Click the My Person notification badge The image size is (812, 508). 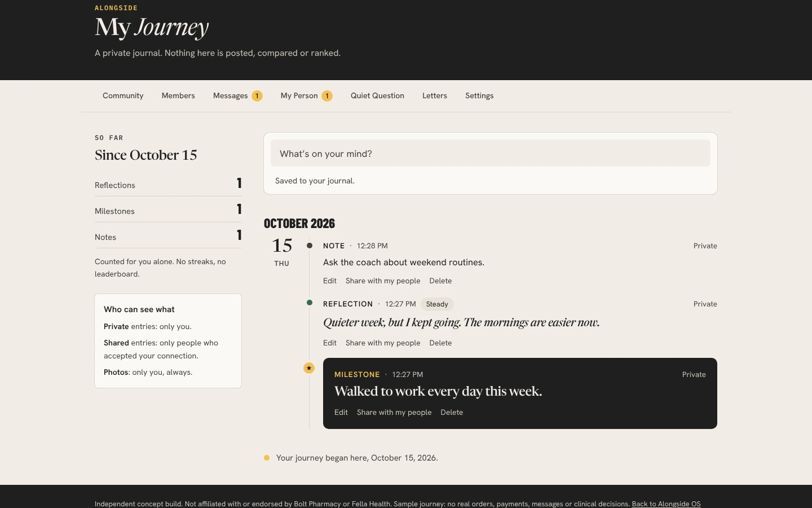coord(327,96)
